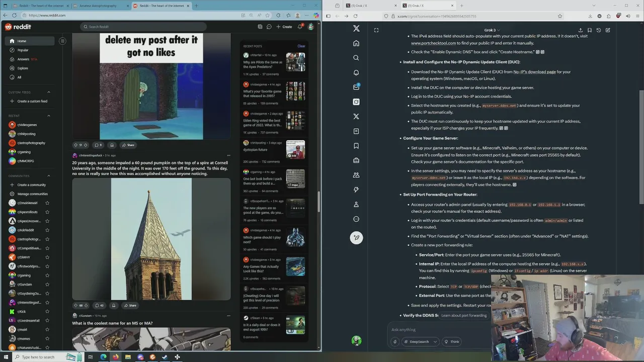Viewport: 644px width, 362px height.
Task: Favorite r/gaming community star
Action: coord(47,275)
